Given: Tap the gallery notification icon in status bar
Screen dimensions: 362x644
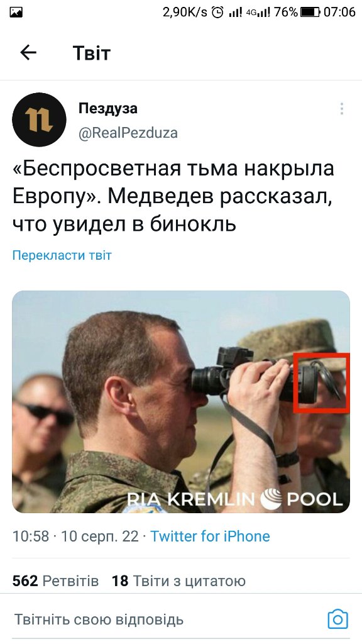Looking at the screenshot, I should 16,13.
